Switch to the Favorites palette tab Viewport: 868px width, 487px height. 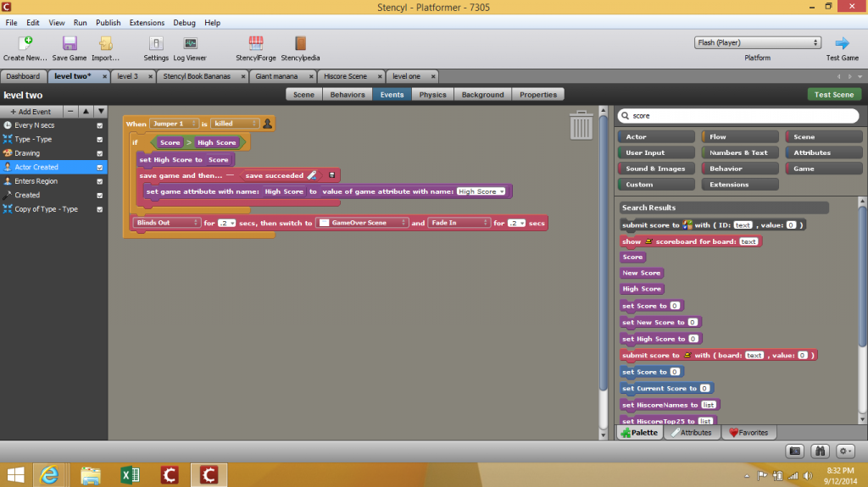point(749,433)
